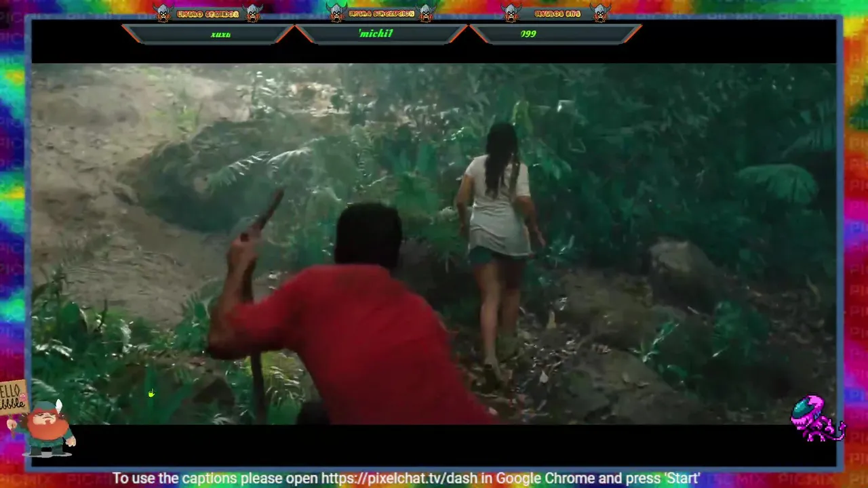Click the 'michi1' name panel
Screen dimensions: 868x488
pyautogui.click(x=381, y=34)
